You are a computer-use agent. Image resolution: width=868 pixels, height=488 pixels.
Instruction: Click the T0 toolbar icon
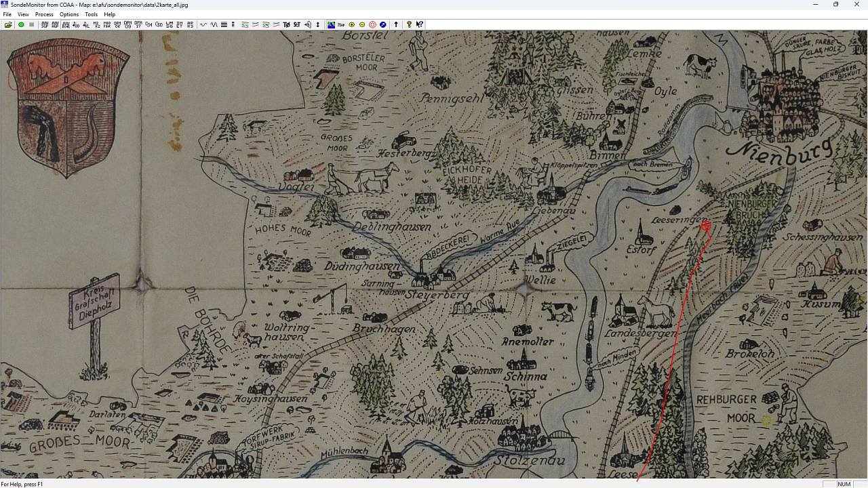point(286,24)
